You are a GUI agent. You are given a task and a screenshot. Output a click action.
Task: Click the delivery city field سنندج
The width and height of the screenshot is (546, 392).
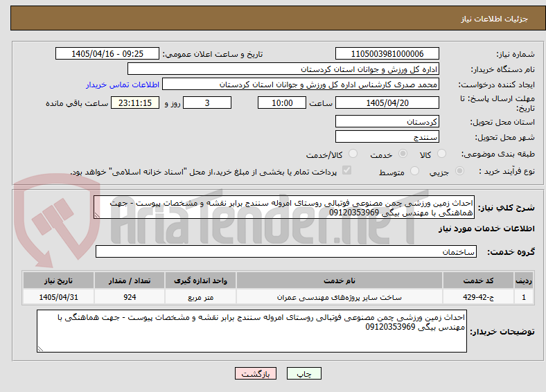(387, 136)
